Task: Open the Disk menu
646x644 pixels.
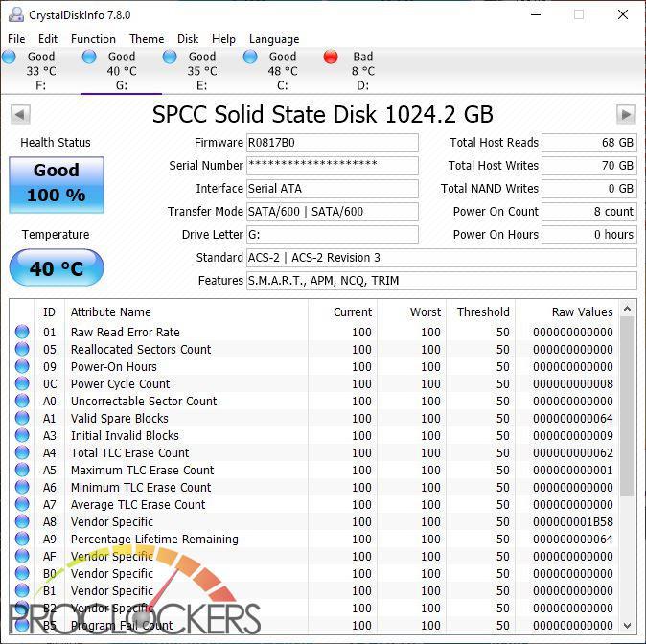Action: (188, 39)
